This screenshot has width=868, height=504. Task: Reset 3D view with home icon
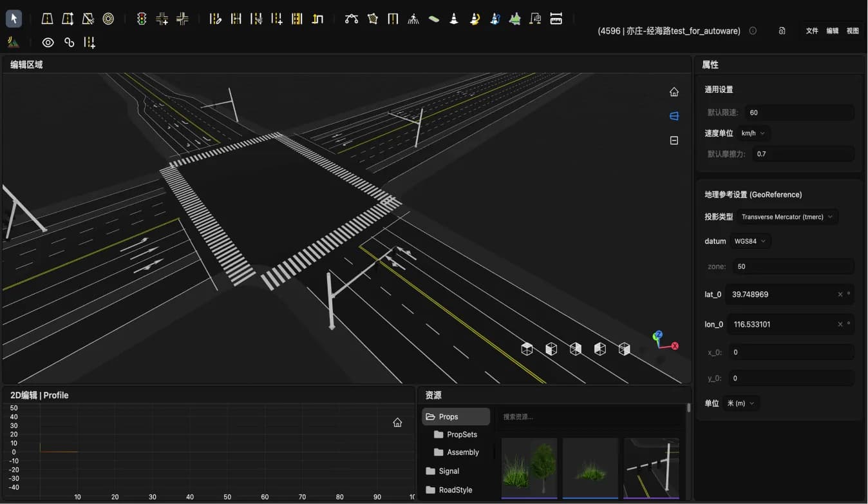674,92
